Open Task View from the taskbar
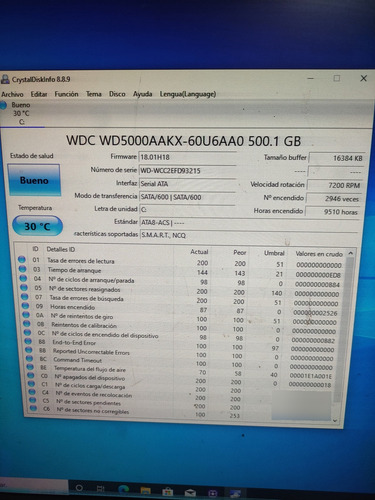This screenshot has height=500, width=375. [100, 489]
